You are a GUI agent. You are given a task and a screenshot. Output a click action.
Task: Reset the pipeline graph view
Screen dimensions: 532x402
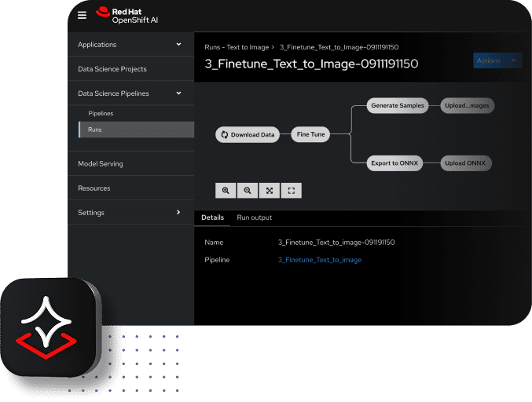pos(291,191)
